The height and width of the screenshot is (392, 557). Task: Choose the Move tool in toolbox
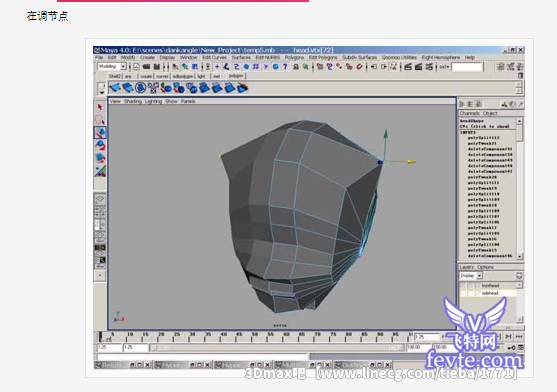(x=100, y=132)
